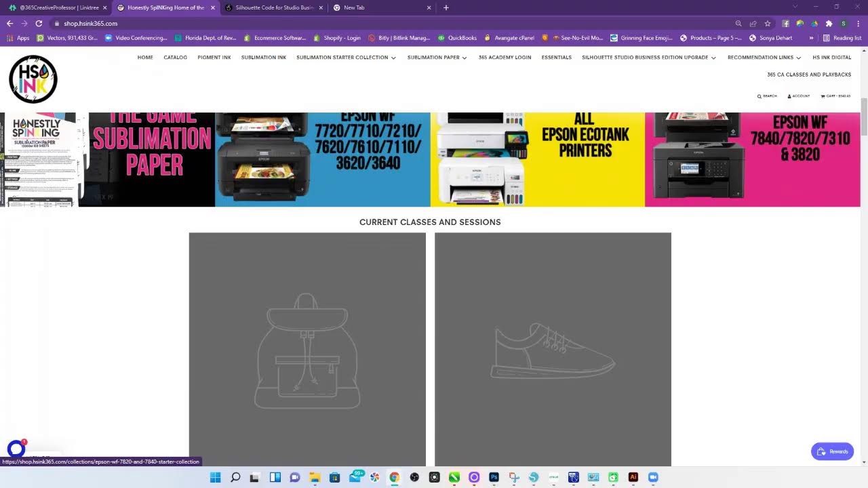Open Microsoft Store from taskbar

pyautogui.click(x=334, y=477)
